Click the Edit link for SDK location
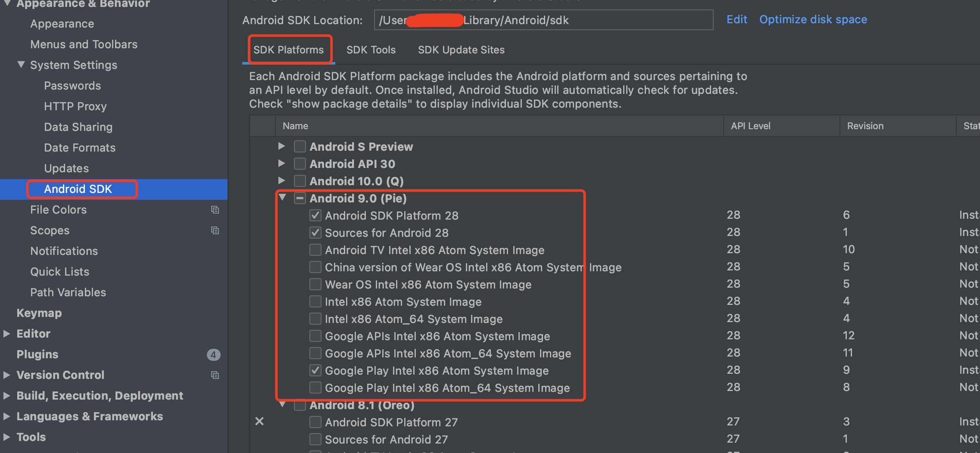 coord(737,19)
